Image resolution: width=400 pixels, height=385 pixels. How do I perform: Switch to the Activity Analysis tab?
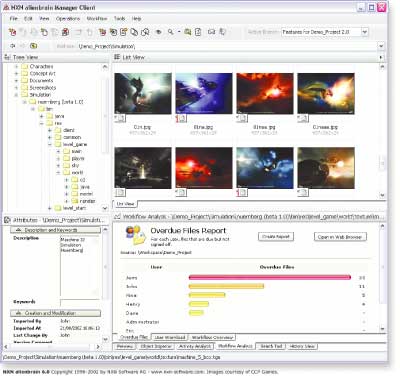click(195, 346)
